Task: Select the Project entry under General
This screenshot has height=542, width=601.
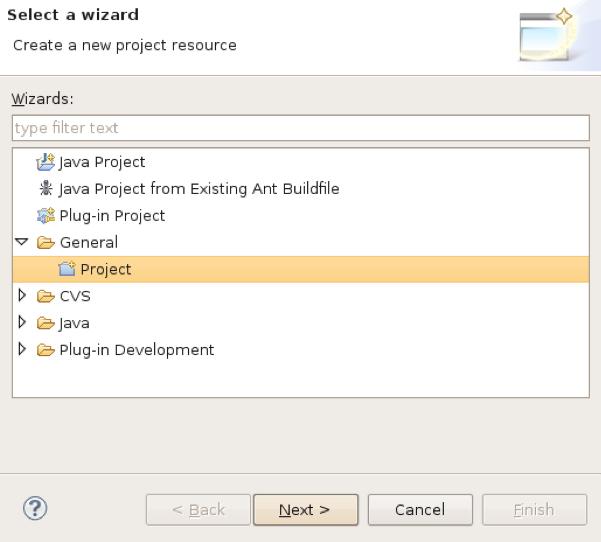Action: tap(106, 269)
